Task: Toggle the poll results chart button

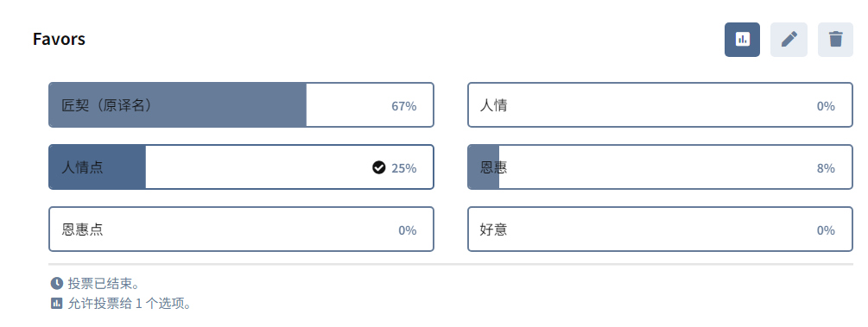Action: coord(742,40)
